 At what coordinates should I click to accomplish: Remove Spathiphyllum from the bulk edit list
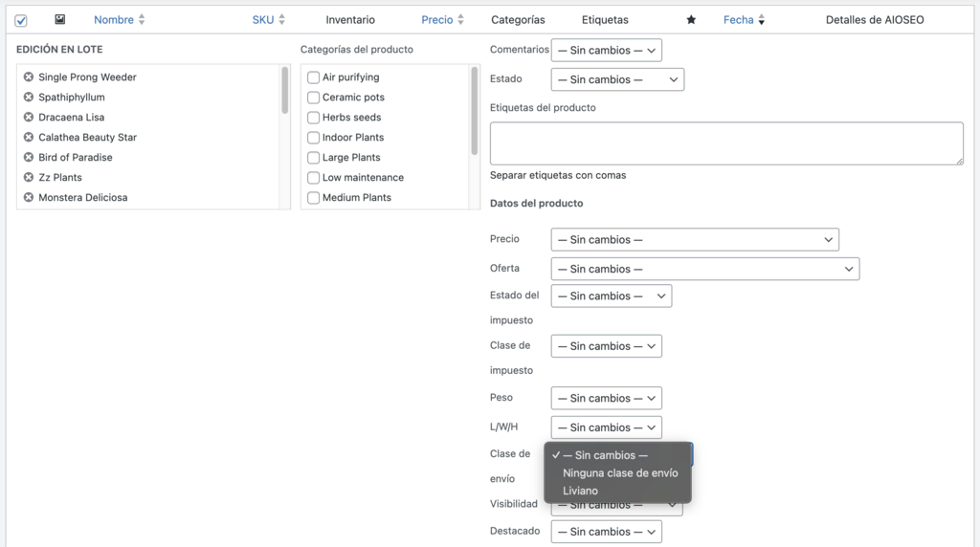click(x=29, y=98)
